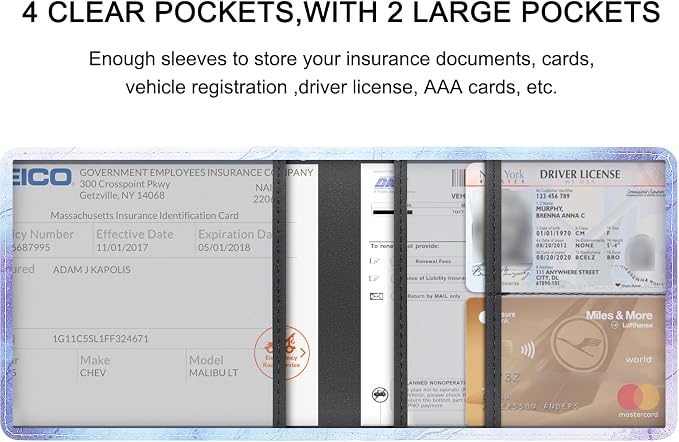The width and height of the screenshot is (679, 442).
Task: Click the signature on the driver license
Action: pyautogui.click(x=501, y=273)
